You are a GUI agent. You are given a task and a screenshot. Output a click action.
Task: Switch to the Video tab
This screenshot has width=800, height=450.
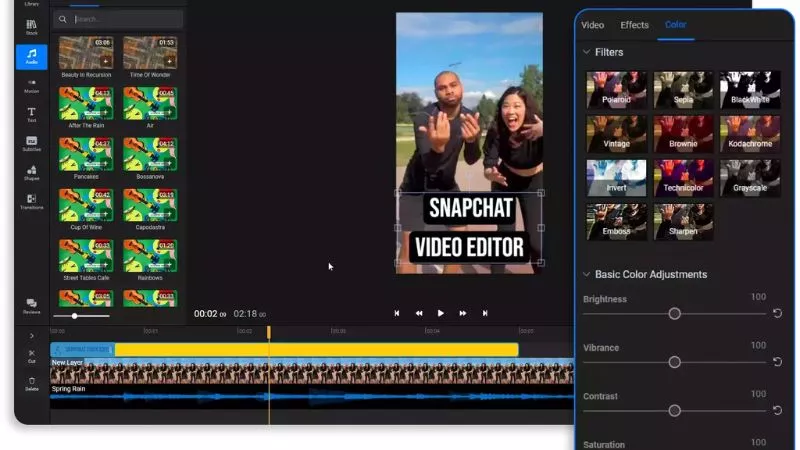click(592, 25)
